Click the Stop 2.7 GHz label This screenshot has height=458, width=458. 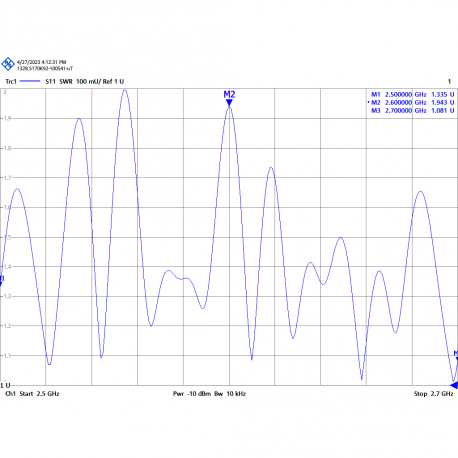[433, 394]
